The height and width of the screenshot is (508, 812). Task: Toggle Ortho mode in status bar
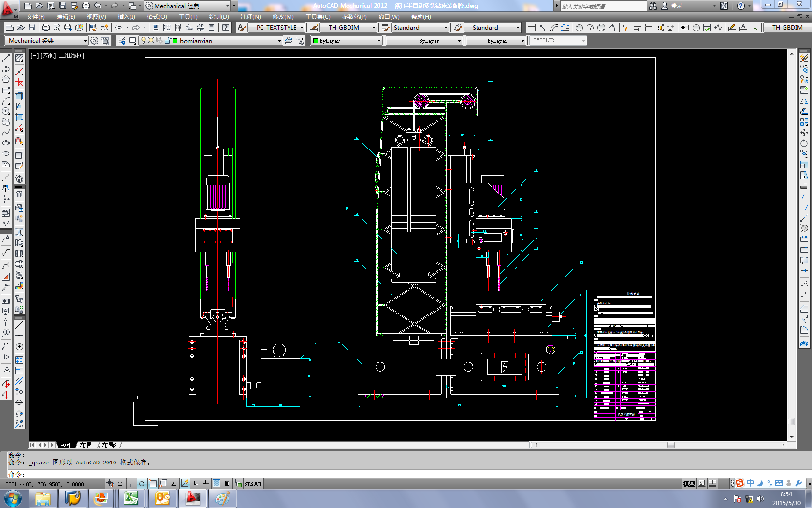click(x=131, y=483)
